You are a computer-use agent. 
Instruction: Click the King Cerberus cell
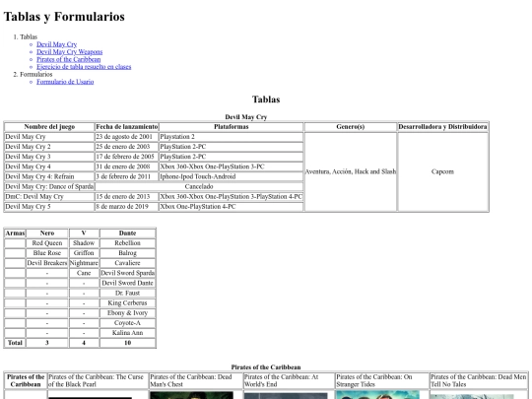click(127, 303)
